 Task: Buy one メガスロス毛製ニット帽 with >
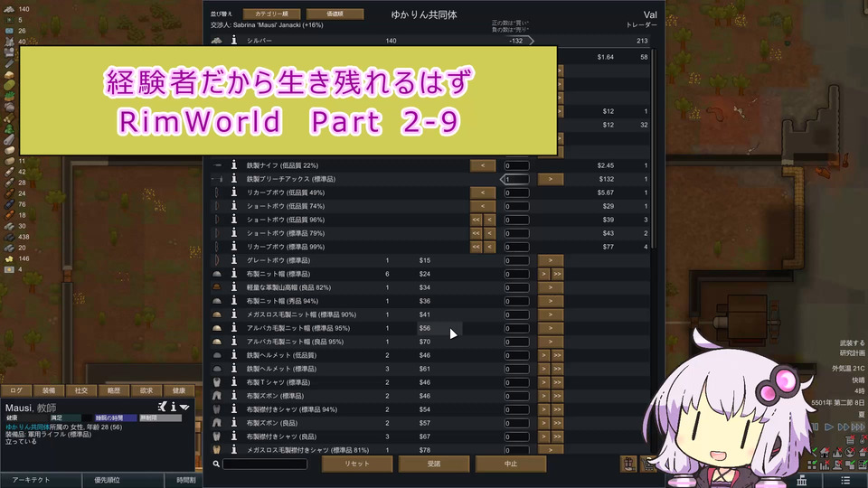551,314
